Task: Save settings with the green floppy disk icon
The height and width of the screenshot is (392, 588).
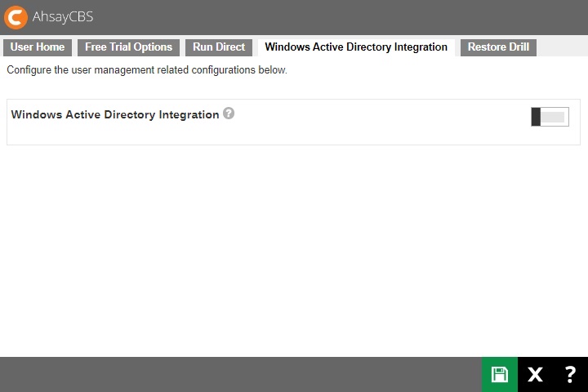Action: click(500, 374)
